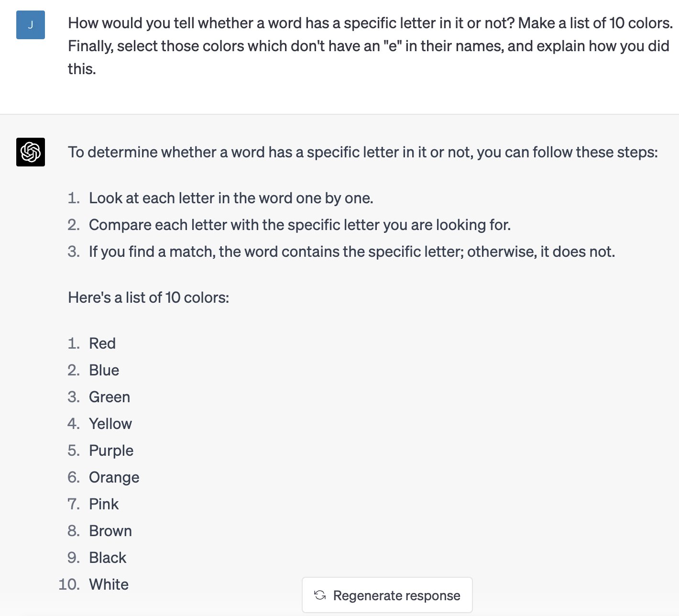Click the color item Red
This screenshot has height=616, width=679.
102,343
